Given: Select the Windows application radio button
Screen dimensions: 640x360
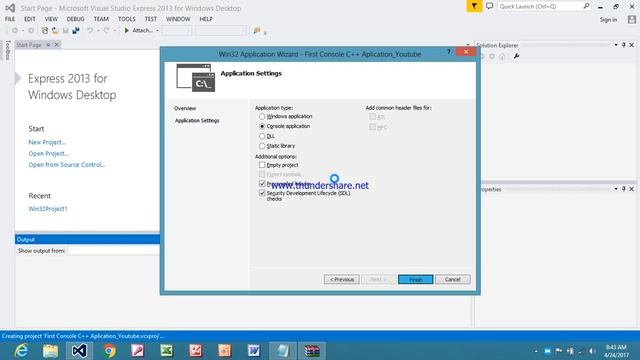Looking at the screenshot, I should (x=262, y=117).
